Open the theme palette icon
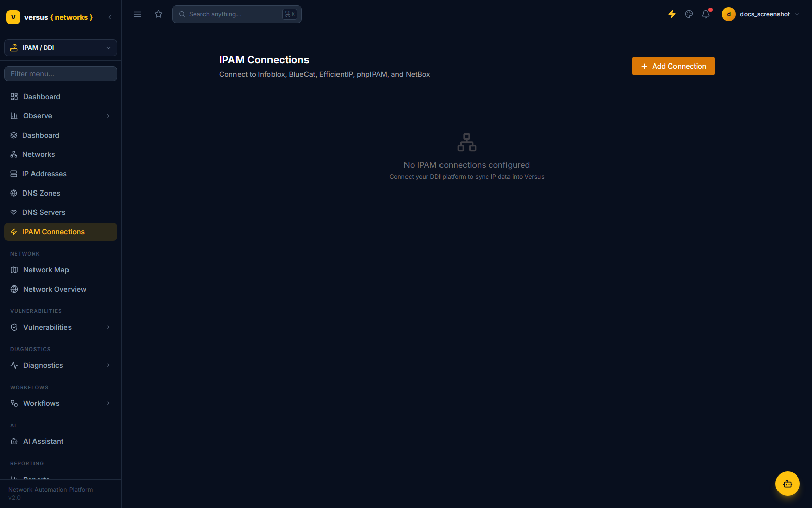Viewport: 812px width, 508px height. (689, 14)
